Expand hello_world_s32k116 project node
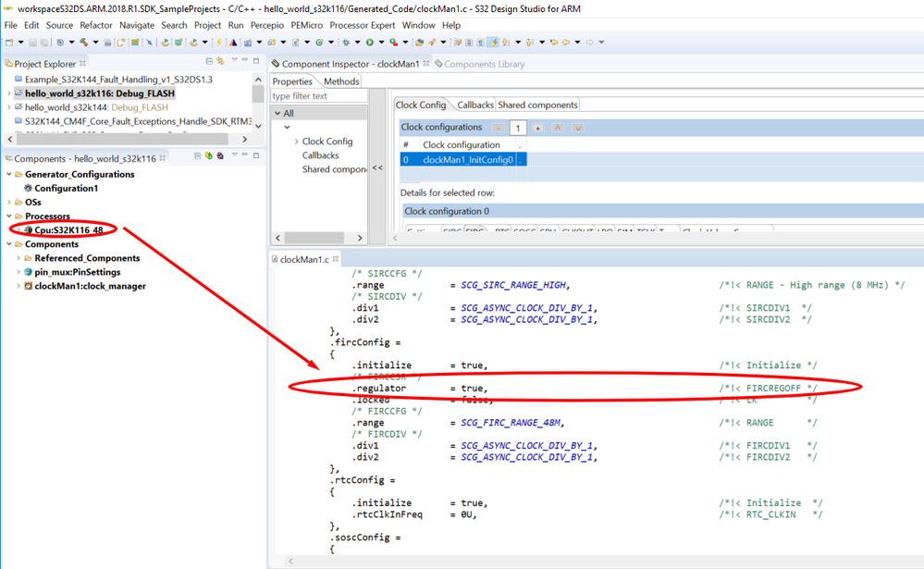This screenshot has width=924, height=569. 9,93
